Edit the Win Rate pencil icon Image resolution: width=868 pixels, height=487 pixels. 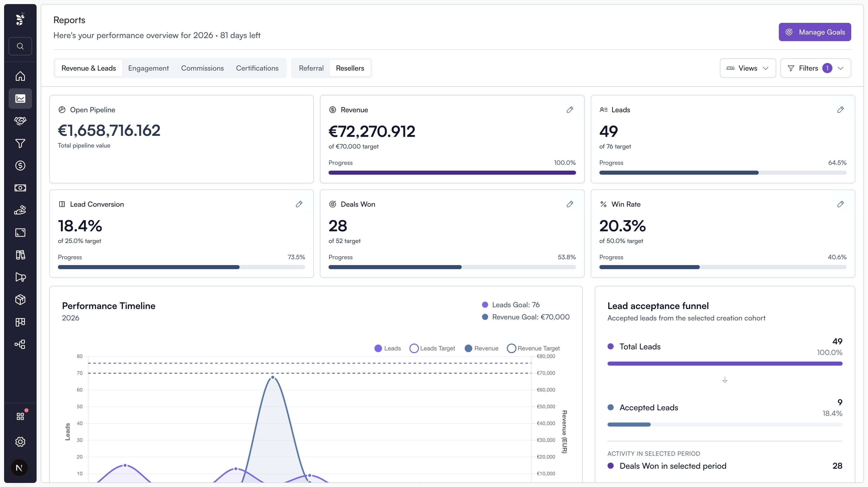pyautogui.click(x=840, y=204)
